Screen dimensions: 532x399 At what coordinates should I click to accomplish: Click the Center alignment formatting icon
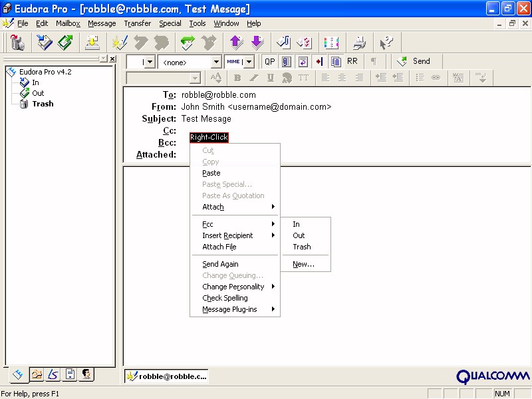pyautogui.click(x=342, y=78)
